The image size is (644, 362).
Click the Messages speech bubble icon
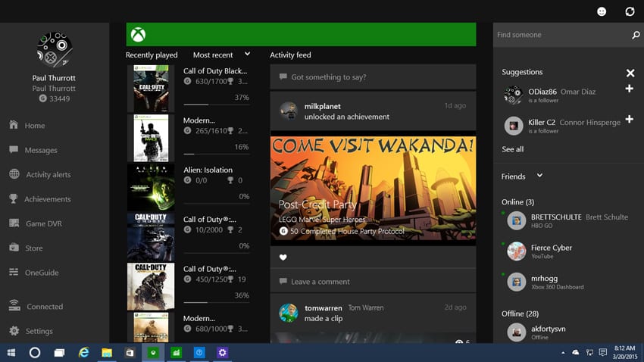click(14, 149)
